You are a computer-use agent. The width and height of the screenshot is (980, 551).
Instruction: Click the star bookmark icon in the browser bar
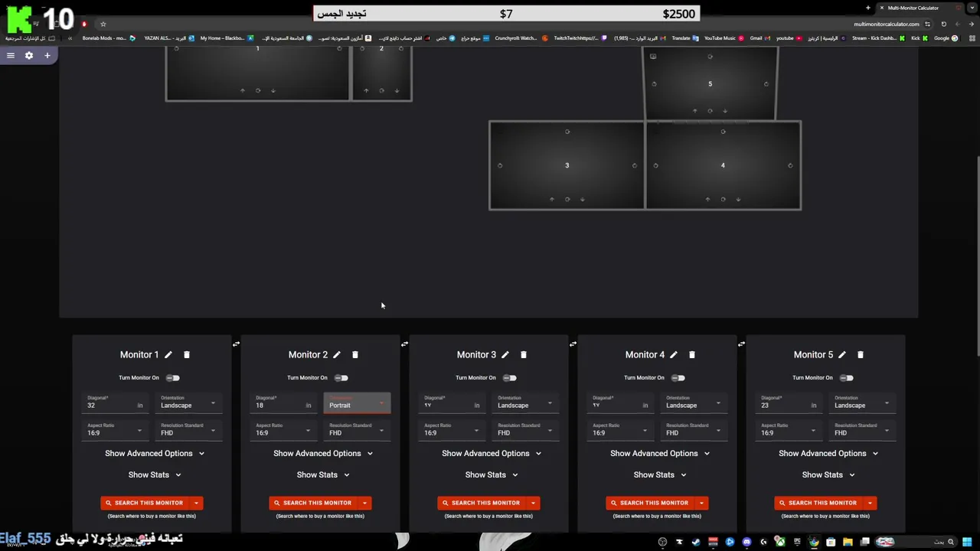point(103,24)
